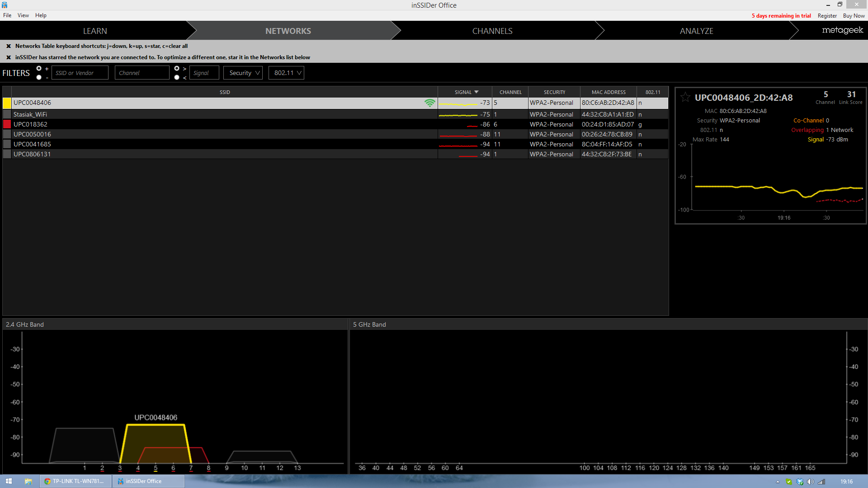868x488 pixels.
Task: Click the green Wi-Fi connected icon for UPC0048406
Action: 430,103
